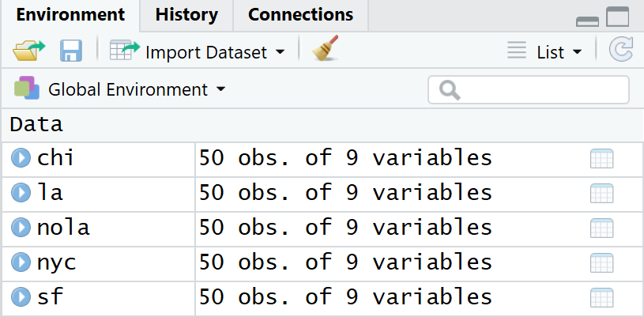Switch to the History tab
The height and width of the screenshot is (317, 644).
tap(186, 14)
